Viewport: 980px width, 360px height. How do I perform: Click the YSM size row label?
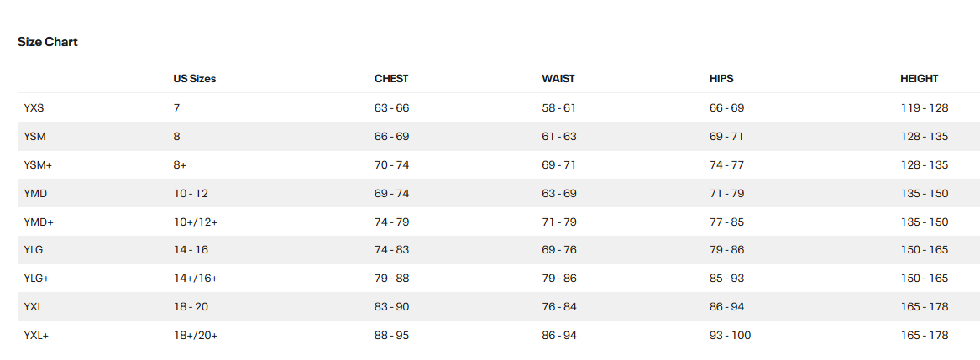(35, 136)
